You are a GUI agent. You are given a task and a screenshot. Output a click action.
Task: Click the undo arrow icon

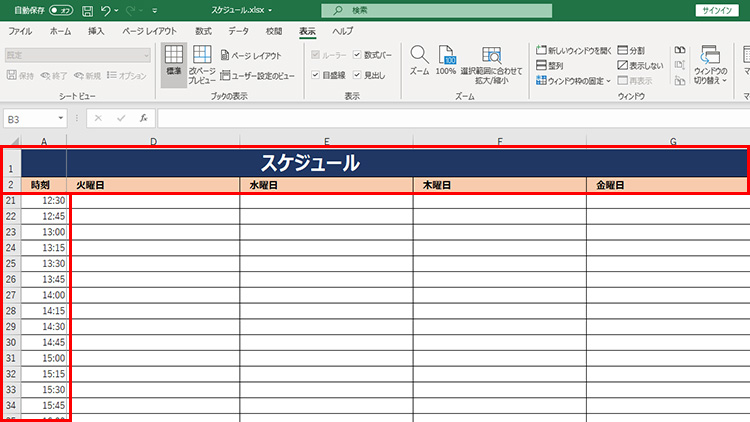(107, 10)
